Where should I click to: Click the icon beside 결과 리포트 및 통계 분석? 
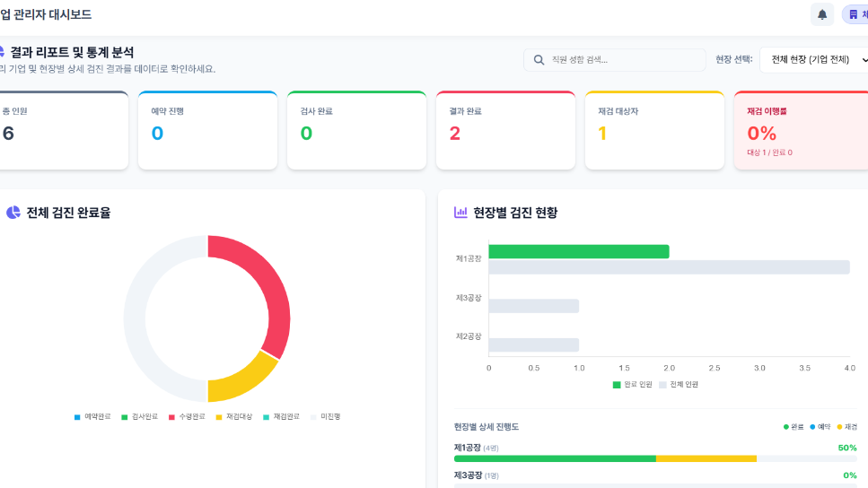[x=2, y=53]
